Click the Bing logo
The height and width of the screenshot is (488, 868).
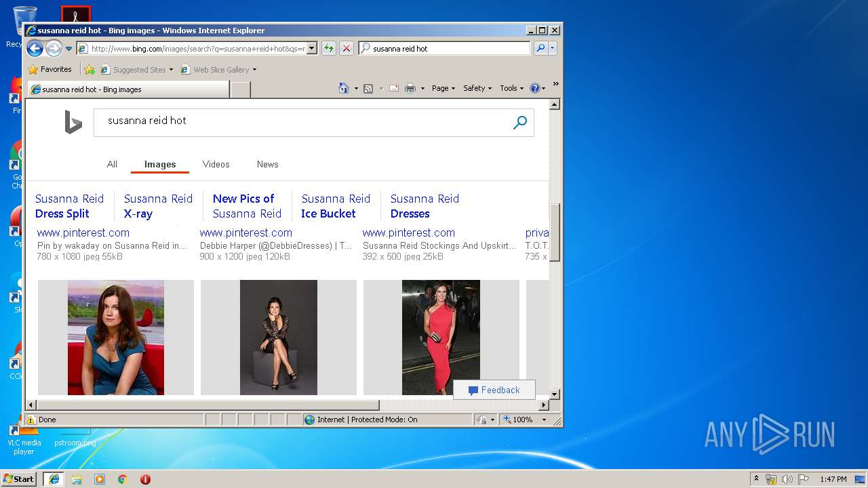pyautogui.click(x=73, y=122)
